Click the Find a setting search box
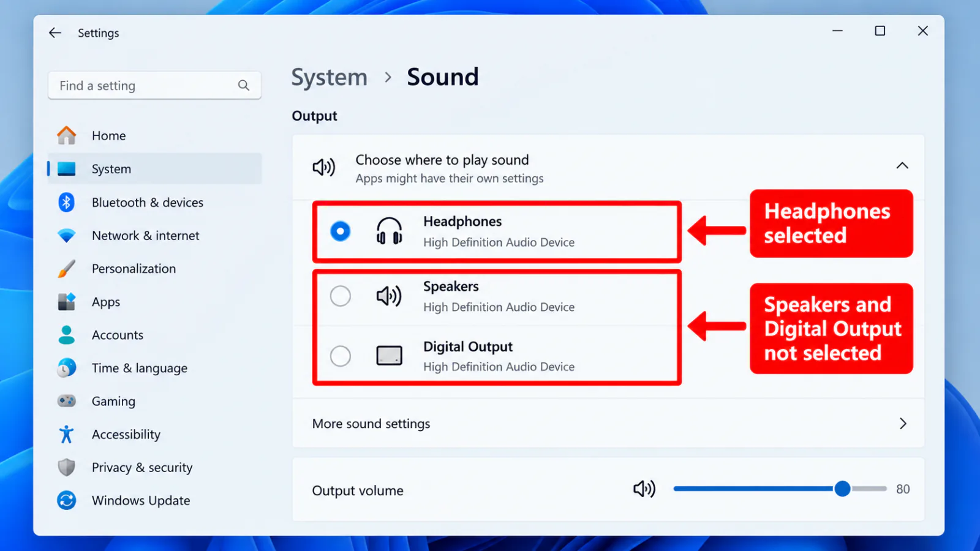This screenshot has height=551, width=980. 155,86
